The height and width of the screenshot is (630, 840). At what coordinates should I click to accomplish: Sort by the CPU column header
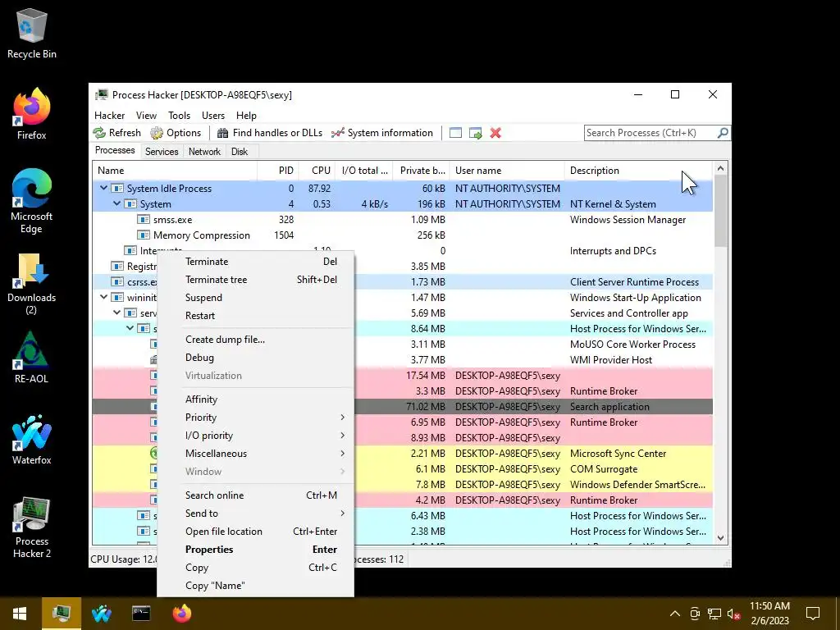[x=317, y=171]
